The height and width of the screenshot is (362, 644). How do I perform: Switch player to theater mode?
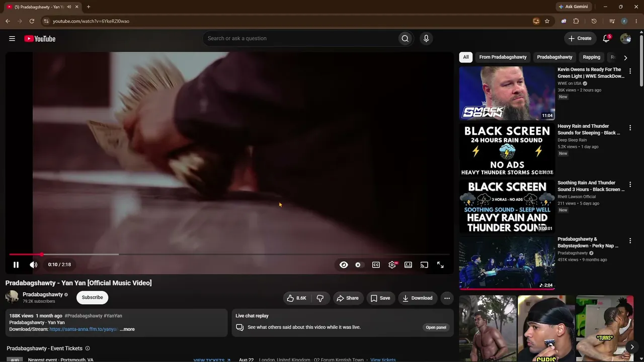[408, 265]
